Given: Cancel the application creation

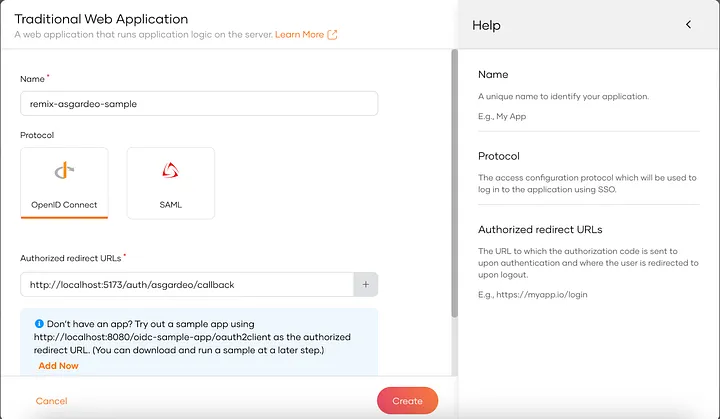Looking at the screenshot, I should (x=51, y=401).
